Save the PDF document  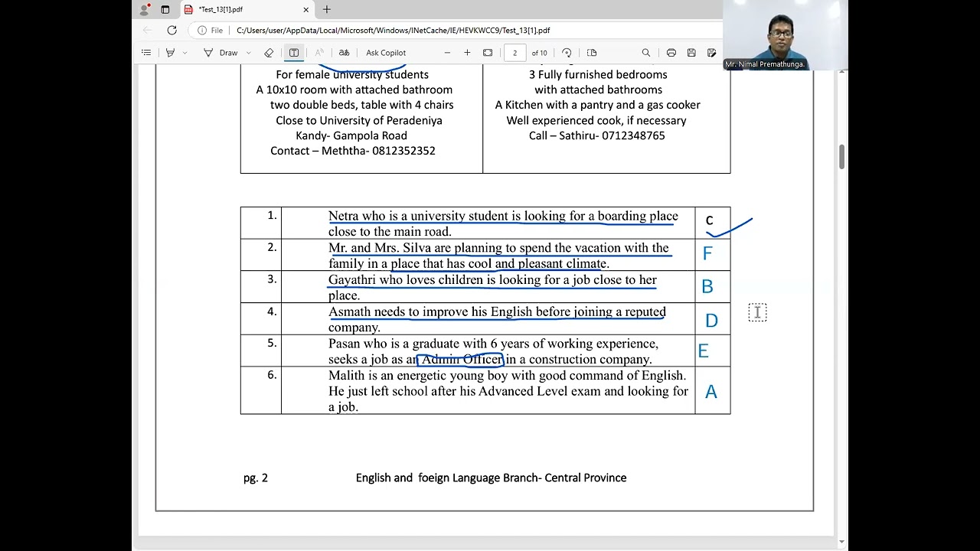click(691, 53)
